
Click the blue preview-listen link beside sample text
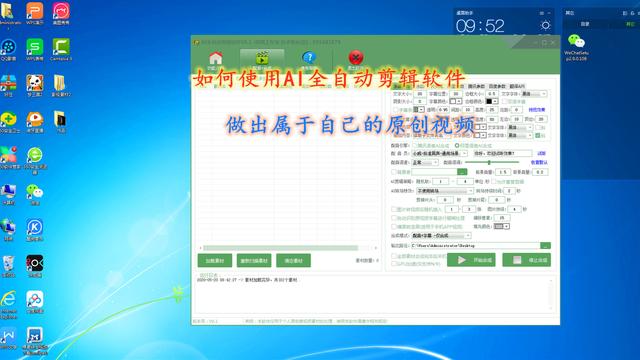pyautogui.click(x=541, y=153)
